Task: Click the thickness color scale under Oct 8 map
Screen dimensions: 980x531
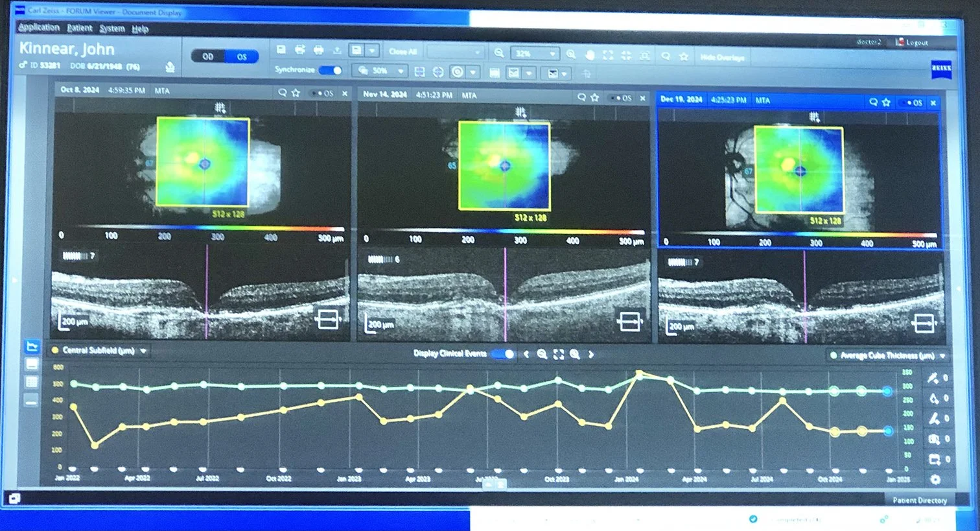Action: tap(202, 228)
